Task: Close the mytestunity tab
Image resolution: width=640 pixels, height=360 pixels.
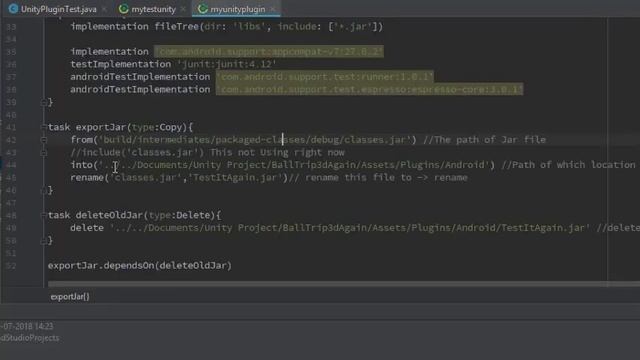Action: point(183,9)
